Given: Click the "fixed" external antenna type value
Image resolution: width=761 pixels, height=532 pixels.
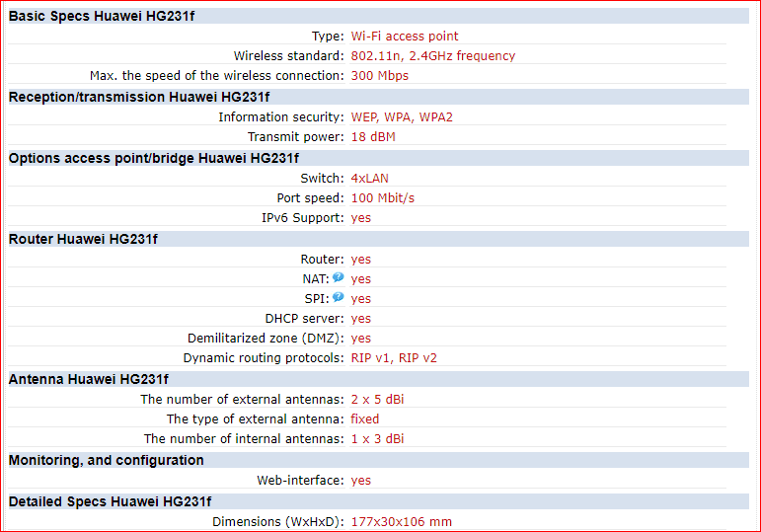Looking at the screenshot, I should pos(365,418).
